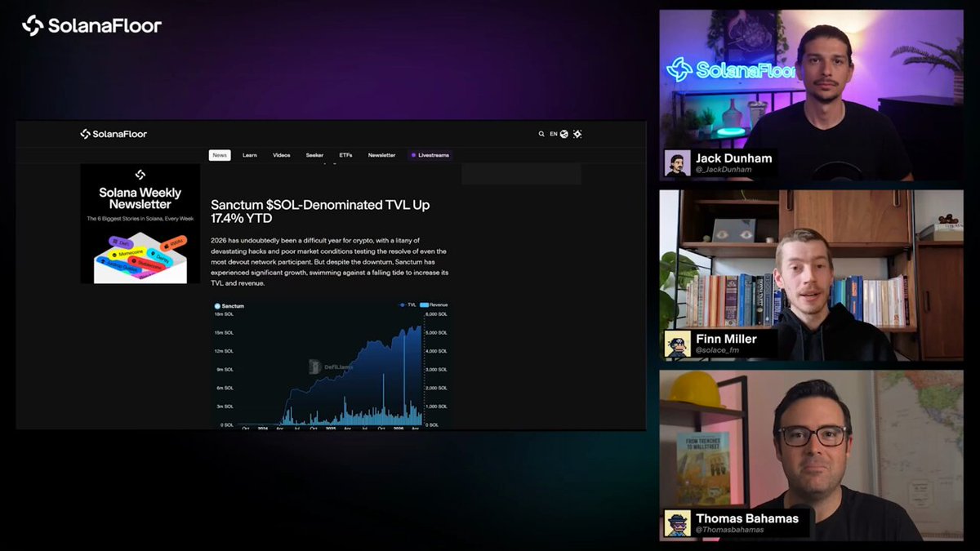Viewport: 980px width, 551px height.
Task: Click "The 6 Biggest Stories in Solana" tagline
Action: [140, 219]
